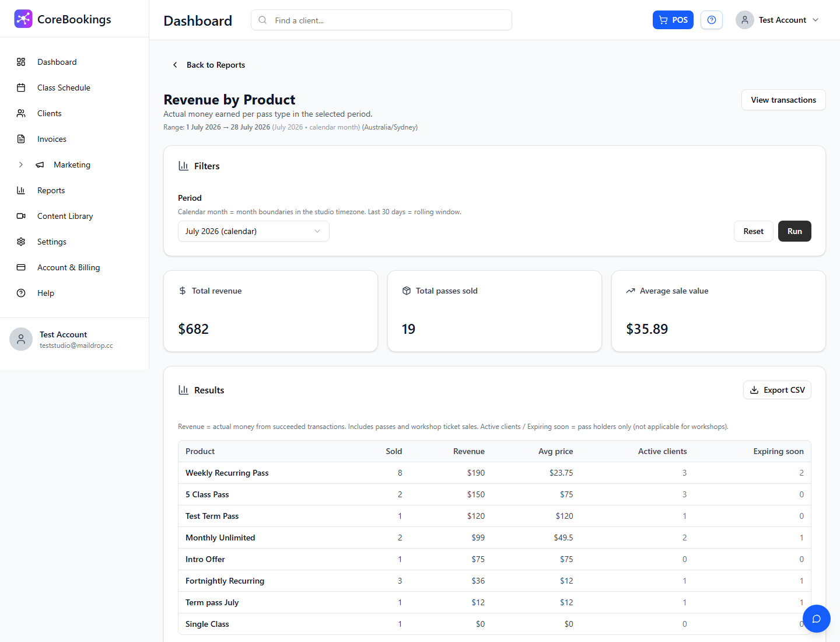Image resolution: width=840 pixels, height=642 pixels.
Task: Click the Invoices document icon
Action: [21, 139]
